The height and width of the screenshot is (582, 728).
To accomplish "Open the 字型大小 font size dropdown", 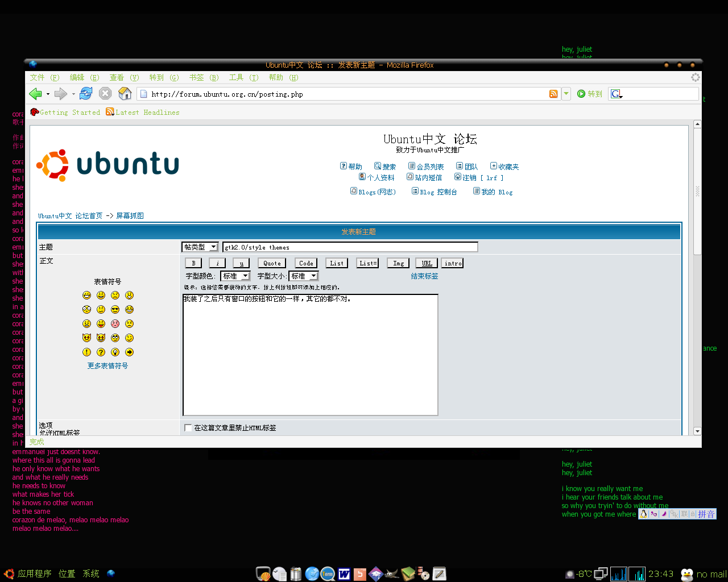I will (304, 276).
